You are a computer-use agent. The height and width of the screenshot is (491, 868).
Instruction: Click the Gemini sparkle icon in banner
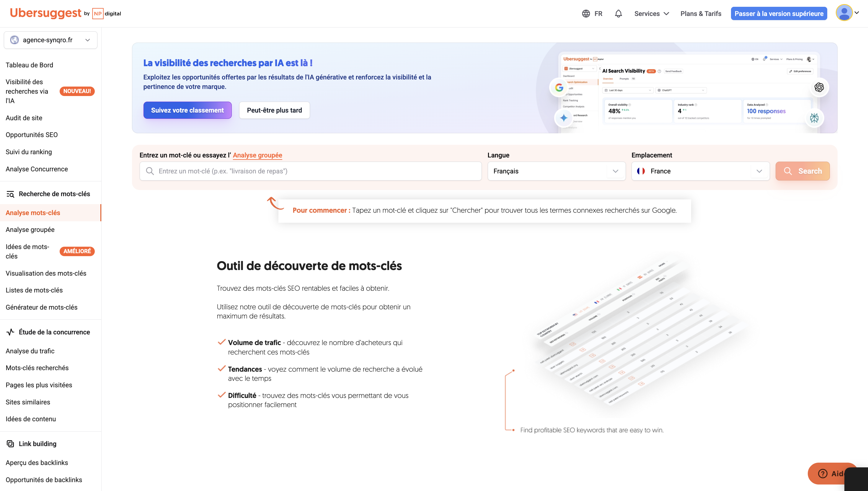[564, 118]
